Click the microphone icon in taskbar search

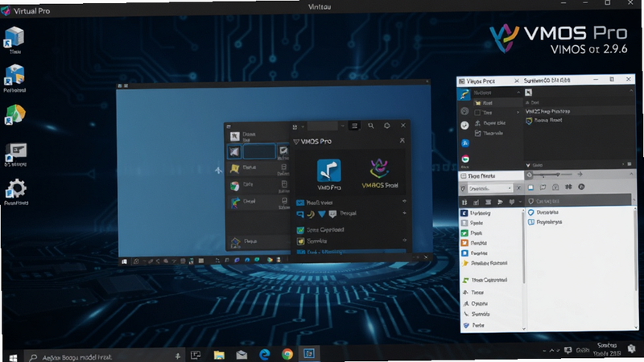point(177,356)
